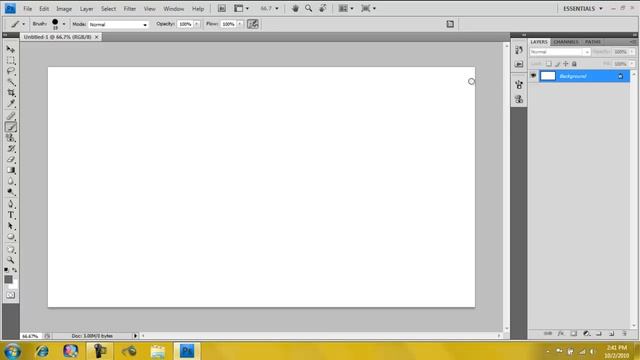
Task: Launch Bridge from the application bar
Action: (x=222, y=9)
